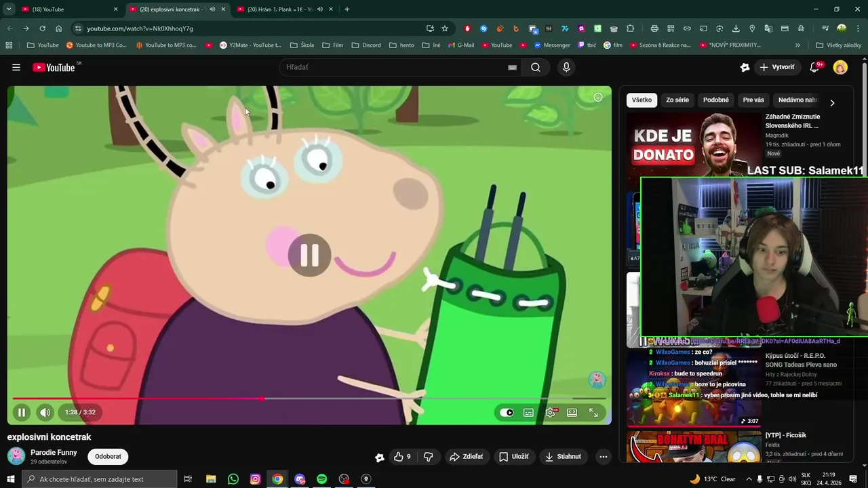Screen dimensions: 868x488
Task: Show hidden system tray icons
Action: point(749,479)
